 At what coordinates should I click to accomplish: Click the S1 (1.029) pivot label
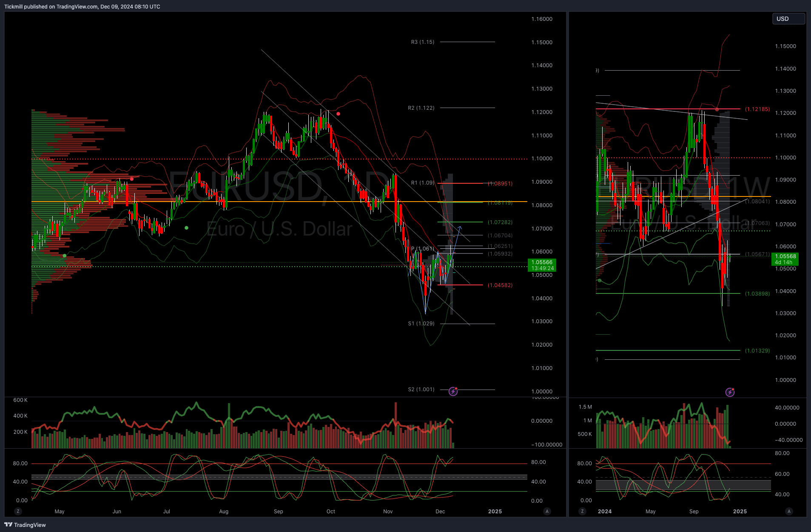pyautogui.click(x=421, y=324)
